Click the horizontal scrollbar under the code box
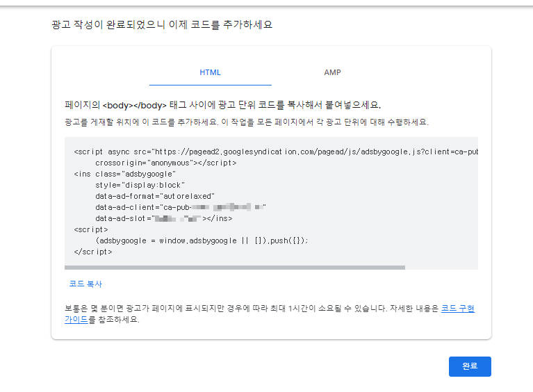 click(x=235, y=268)
